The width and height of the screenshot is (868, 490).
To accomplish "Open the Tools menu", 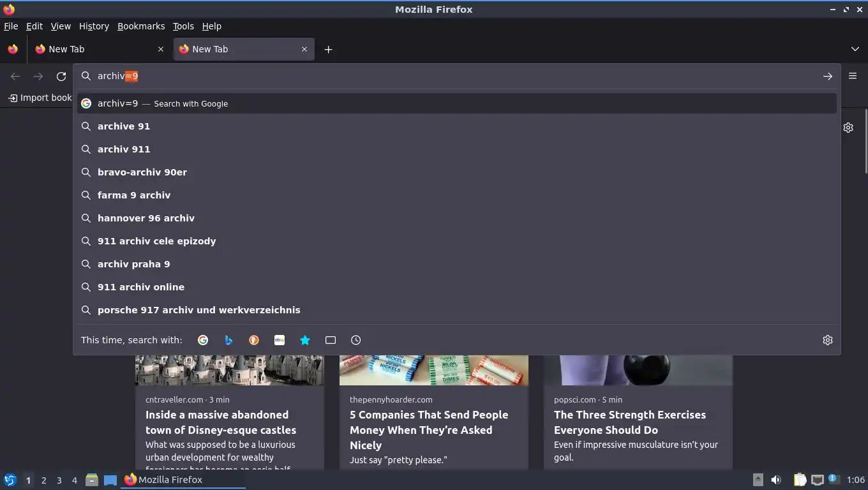I will point(183,26).
